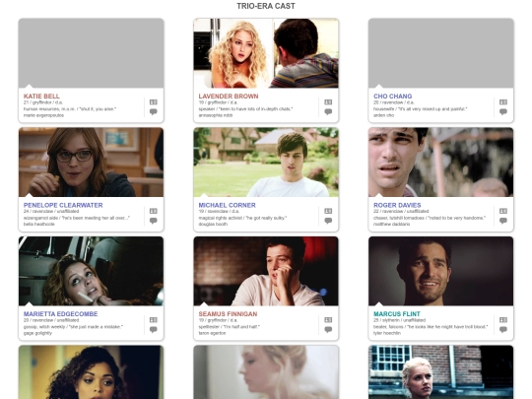Open the SEAMUS FINNIGAN name link

228,314
